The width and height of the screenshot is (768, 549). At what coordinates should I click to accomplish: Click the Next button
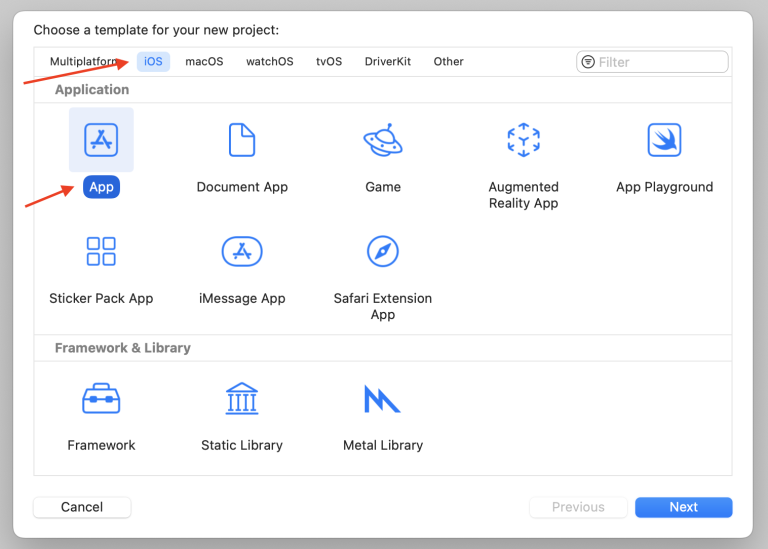pyautogui.click(x=683, y=507)
